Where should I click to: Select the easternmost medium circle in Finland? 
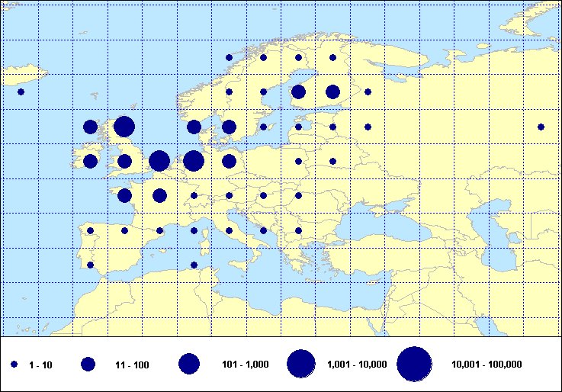332,92
